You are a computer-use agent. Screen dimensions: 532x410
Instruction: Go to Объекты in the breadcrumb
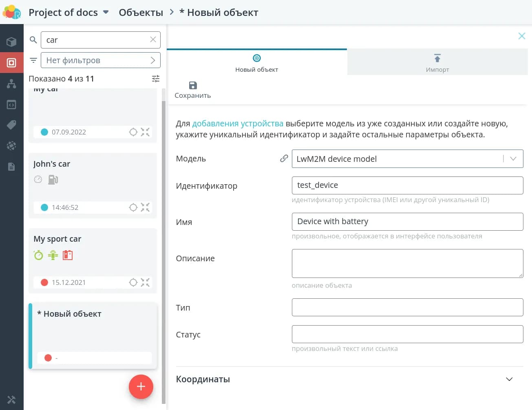[x=141, y=13]
